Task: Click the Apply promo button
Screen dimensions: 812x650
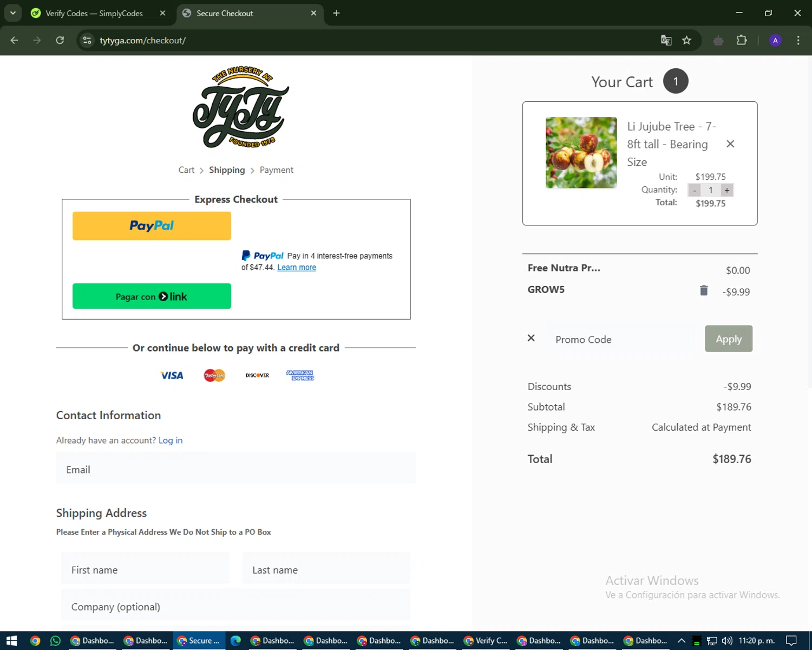Action: (x=729, y=339)
